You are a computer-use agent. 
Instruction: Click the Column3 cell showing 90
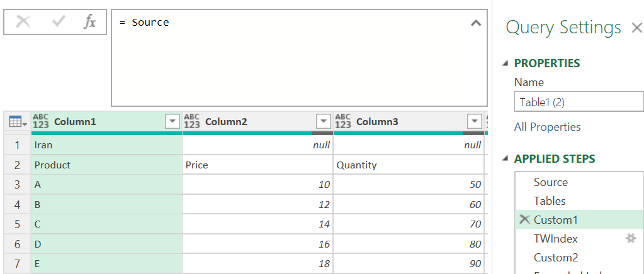click(409, 263)
